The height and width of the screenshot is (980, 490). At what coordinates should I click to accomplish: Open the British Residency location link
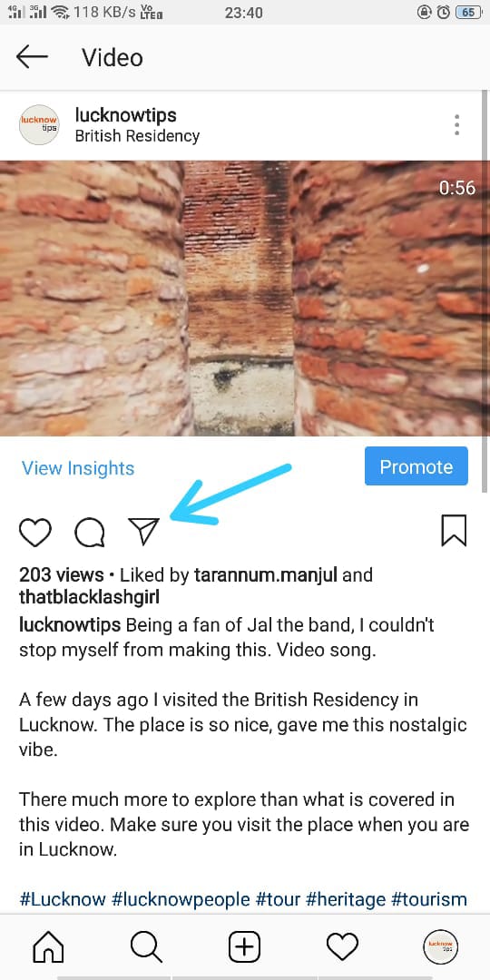tap(137, 136)
